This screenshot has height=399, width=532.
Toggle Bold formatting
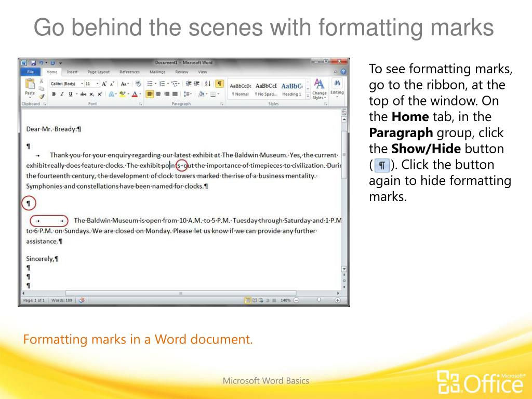pyautogui.click(x=54, y=94)
